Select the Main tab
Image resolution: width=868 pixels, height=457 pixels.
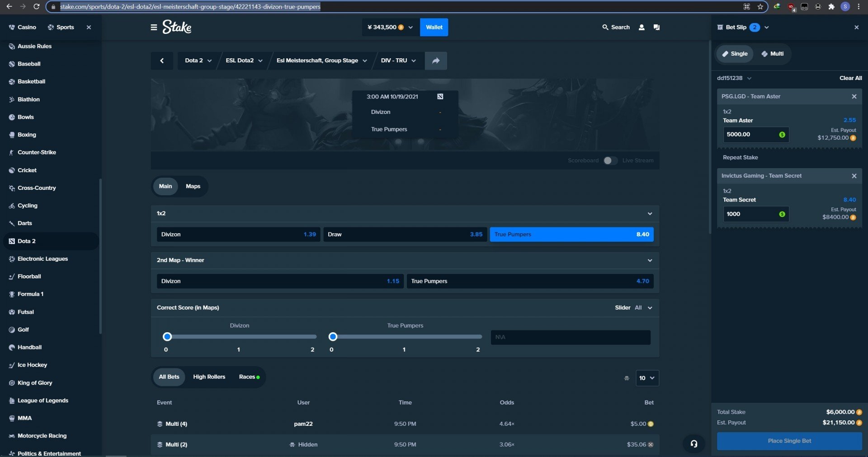pyautogui.click(x=165, y=186)
